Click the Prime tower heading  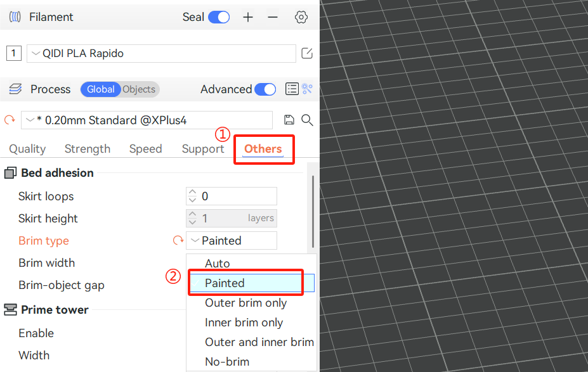pyautogui.click(x=55, y=310)
